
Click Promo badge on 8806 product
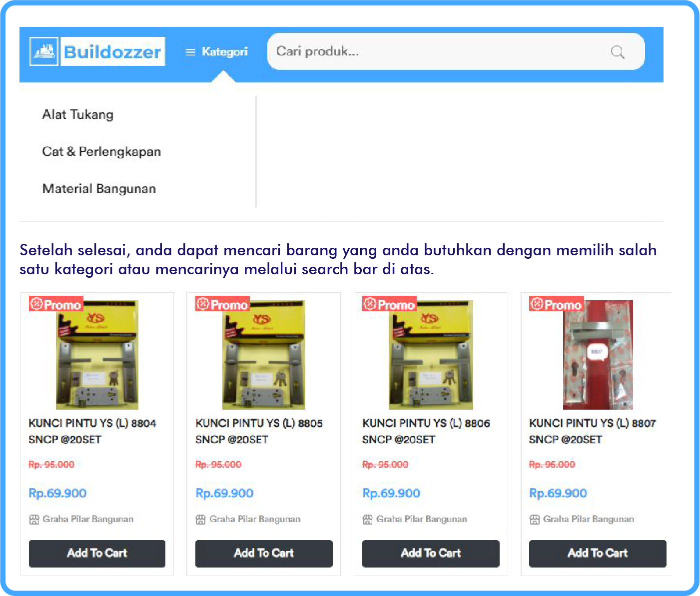389,304
